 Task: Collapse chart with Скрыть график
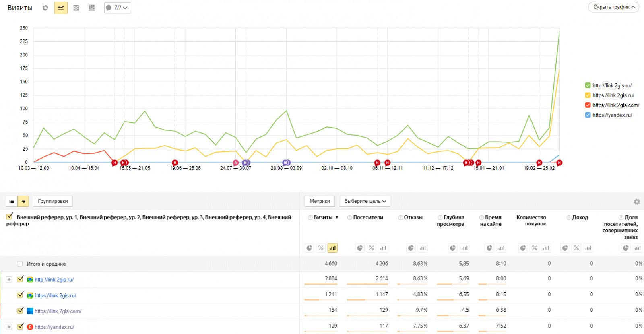(x=614, y=7)
